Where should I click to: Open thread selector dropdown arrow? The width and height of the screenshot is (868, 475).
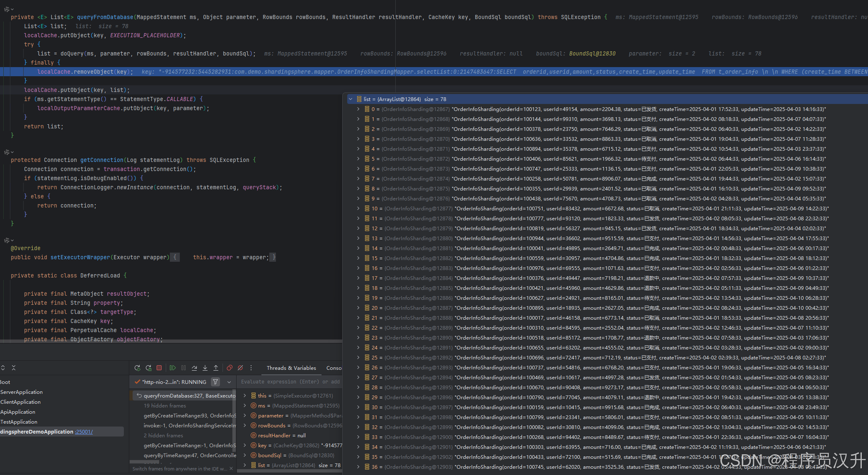(229, 382)
